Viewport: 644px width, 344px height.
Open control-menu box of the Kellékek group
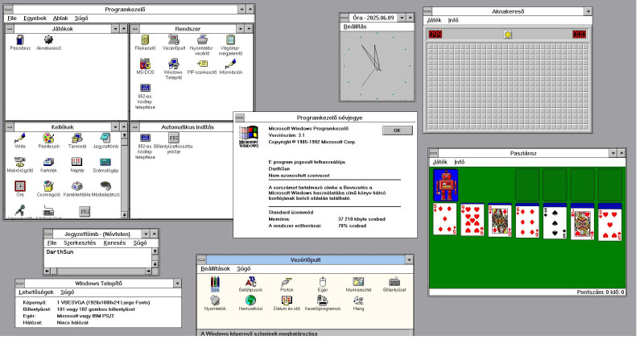(x=10, y=127)
